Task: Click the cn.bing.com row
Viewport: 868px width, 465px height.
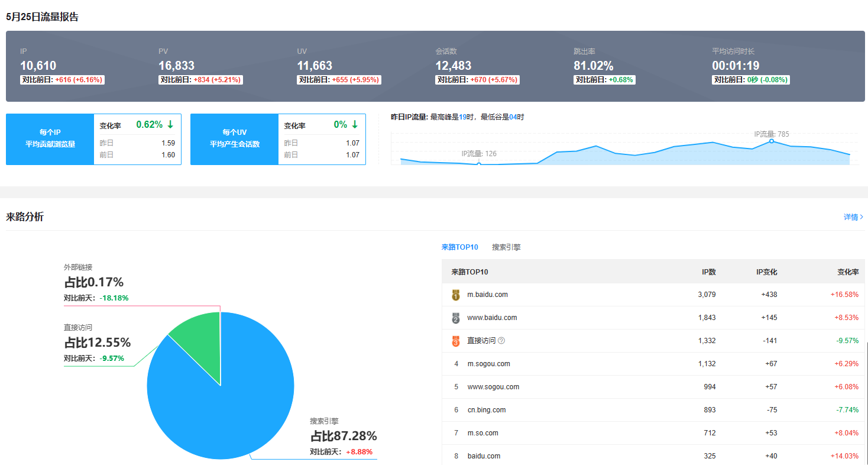Action: (653, 410)
